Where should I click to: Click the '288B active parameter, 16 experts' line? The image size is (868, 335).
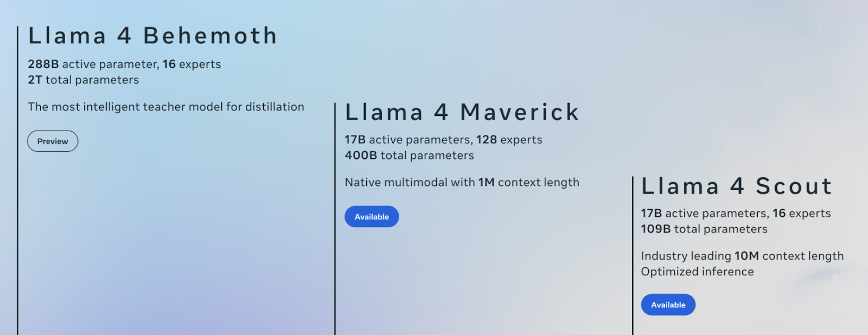[125, 65]
